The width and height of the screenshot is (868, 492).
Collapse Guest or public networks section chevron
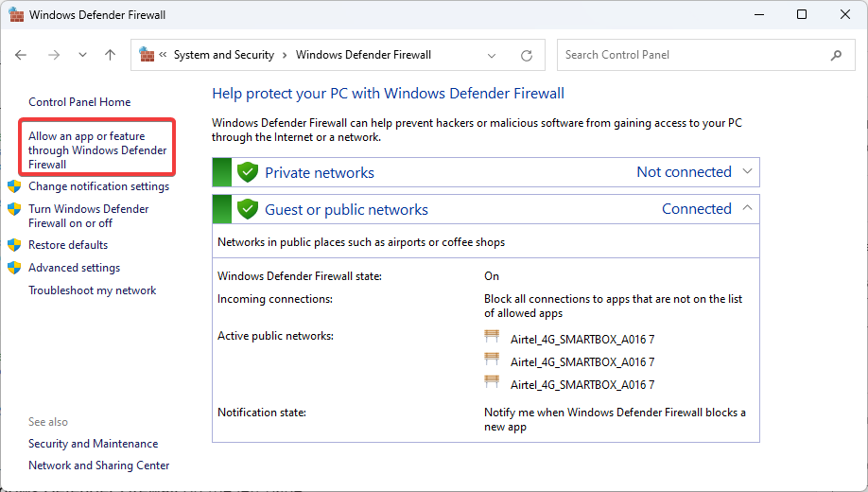click(747, 208)
